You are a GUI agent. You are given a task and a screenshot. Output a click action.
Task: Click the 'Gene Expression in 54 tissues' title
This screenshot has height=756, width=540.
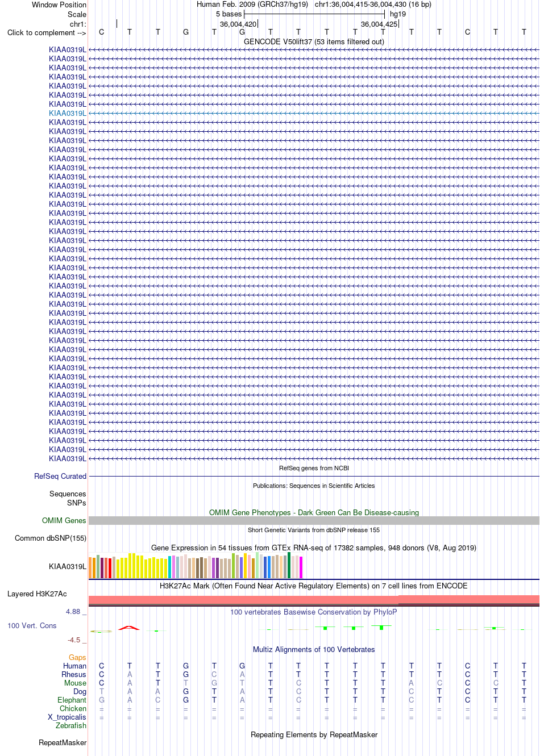[x=314, y=548]
